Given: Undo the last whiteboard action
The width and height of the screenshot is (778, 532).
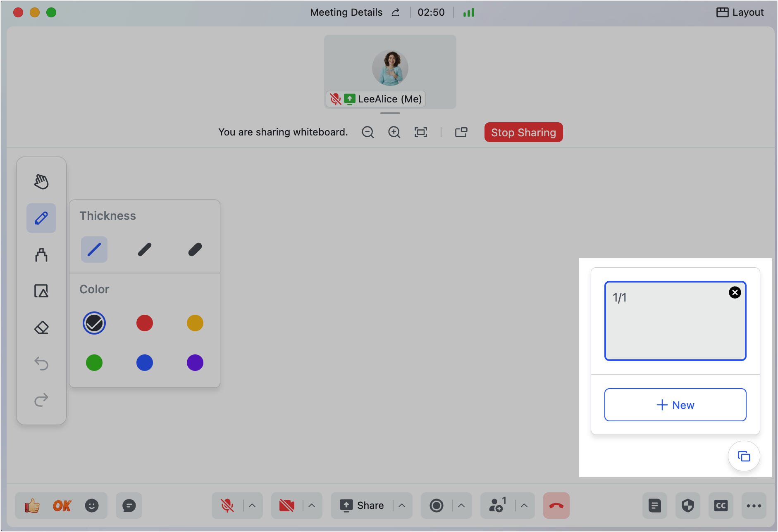Looking at the screenshot, I should tap(41, 363).
